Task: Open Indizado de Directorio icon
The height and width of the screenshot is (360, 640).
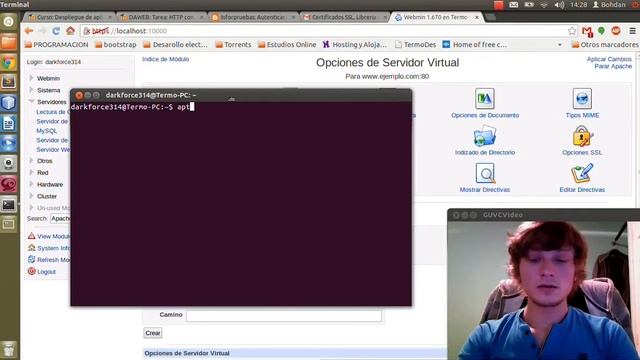Action: click(484, 136)
